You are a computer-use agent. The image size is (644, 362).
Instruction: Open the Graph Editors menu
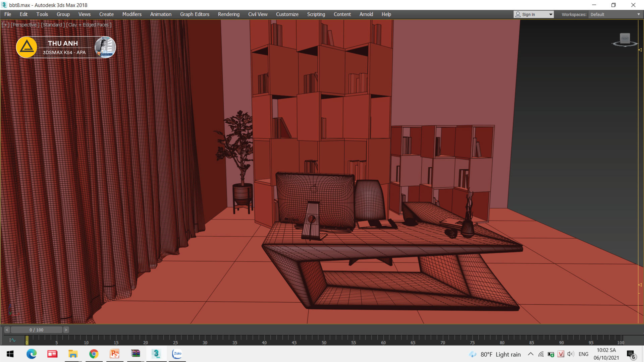tap(195, 14)
